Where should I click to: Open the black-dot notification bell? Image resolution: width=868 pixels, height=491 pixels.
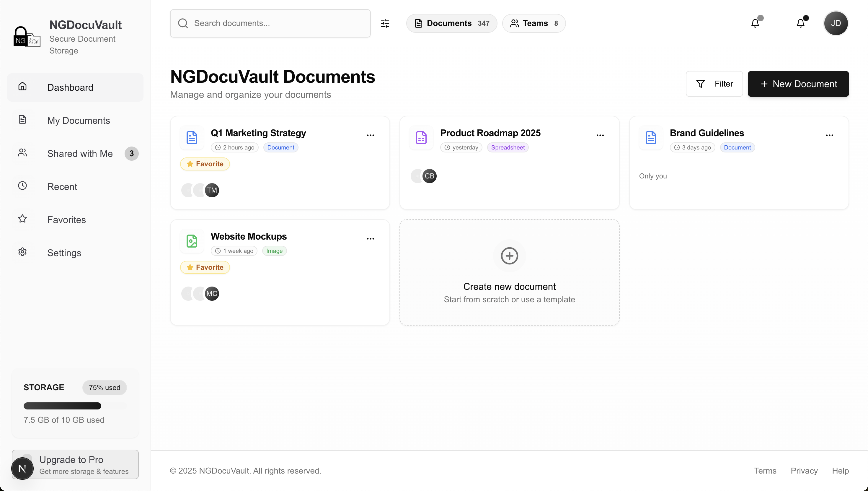pos(801,23)
